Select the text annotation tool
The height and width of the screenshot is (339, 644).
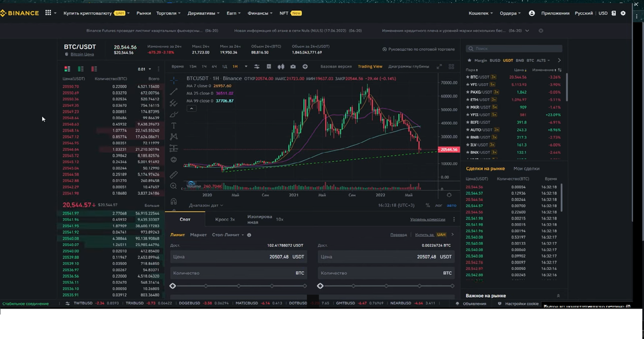(173, 125)
